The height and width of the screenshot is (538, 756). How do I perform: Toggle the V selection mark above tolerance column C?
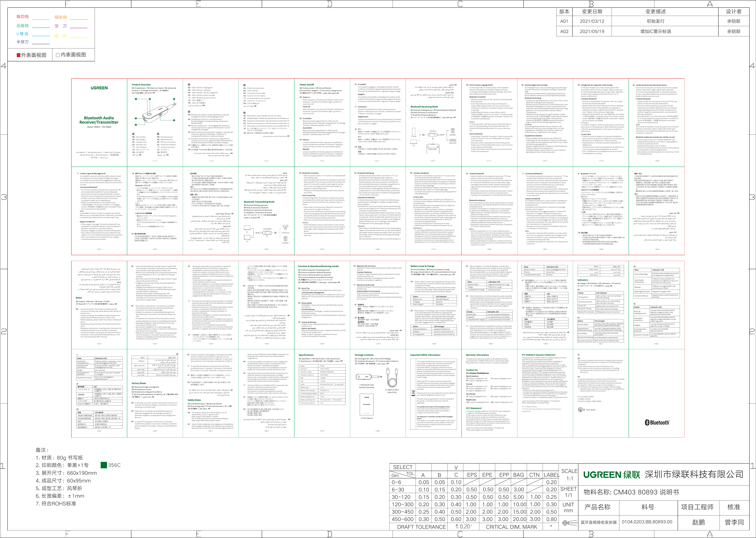tap(456, 467)
